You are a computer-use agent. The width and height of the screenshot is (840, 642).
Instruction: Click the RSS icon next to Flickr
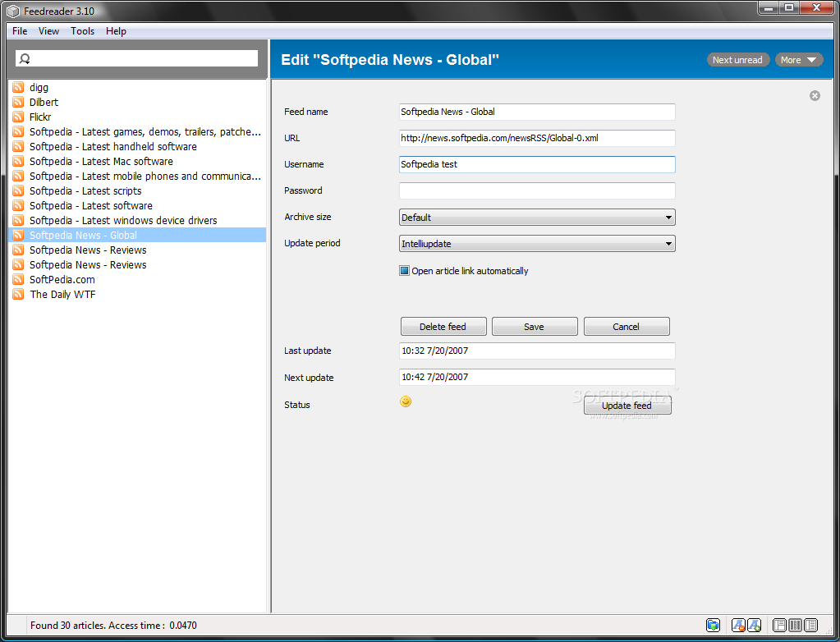(18, 117)
